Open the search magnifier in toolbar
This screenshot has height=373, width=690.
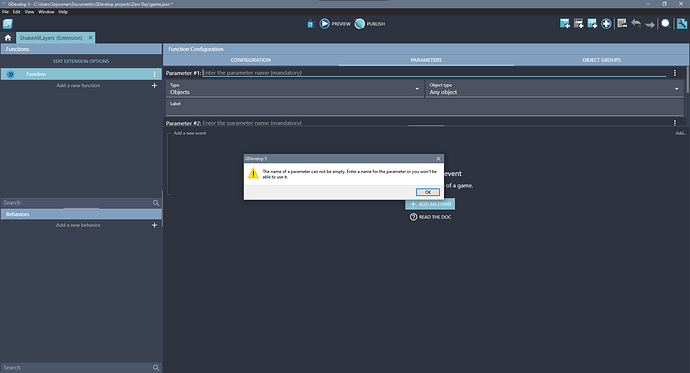[x=666, y=24]
